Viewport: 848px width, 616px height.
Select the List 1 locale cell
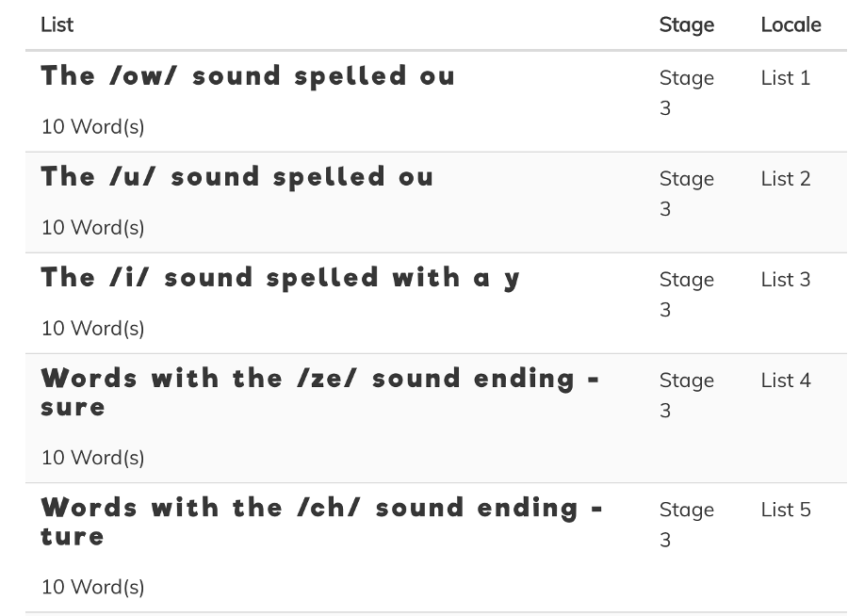click(785, 78)
